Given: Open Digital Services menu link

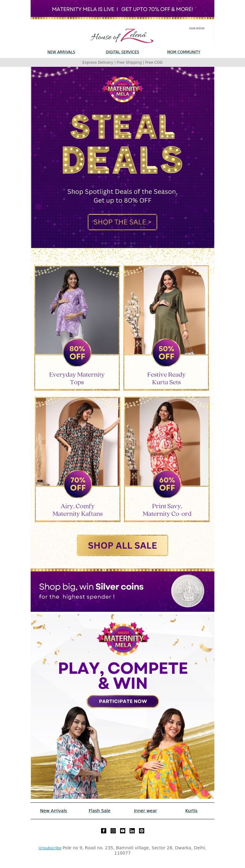Looking at the screenshot, I should pos(123,52).
